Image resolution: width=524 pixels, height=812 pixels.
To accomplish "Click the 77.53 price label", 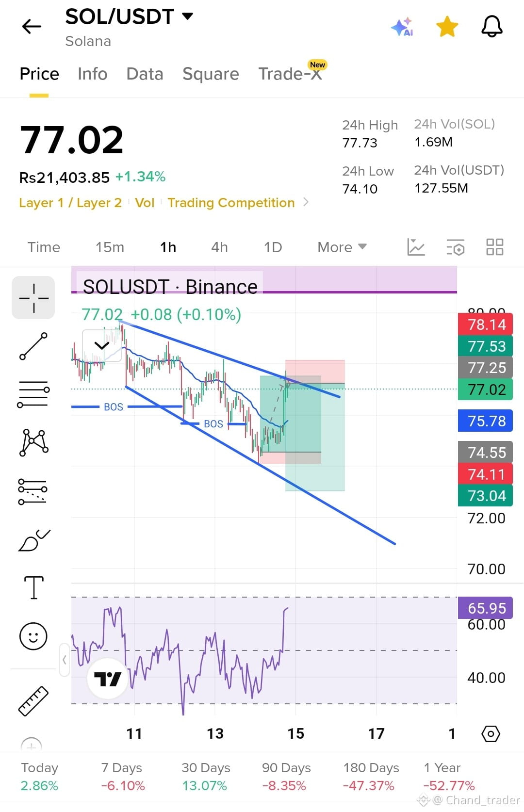I will 485,346.
